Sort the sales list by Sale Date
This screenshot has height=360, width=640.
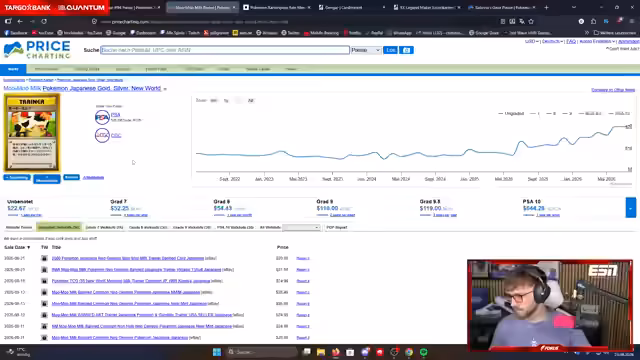pyautogui.click(x=17, y=247)
